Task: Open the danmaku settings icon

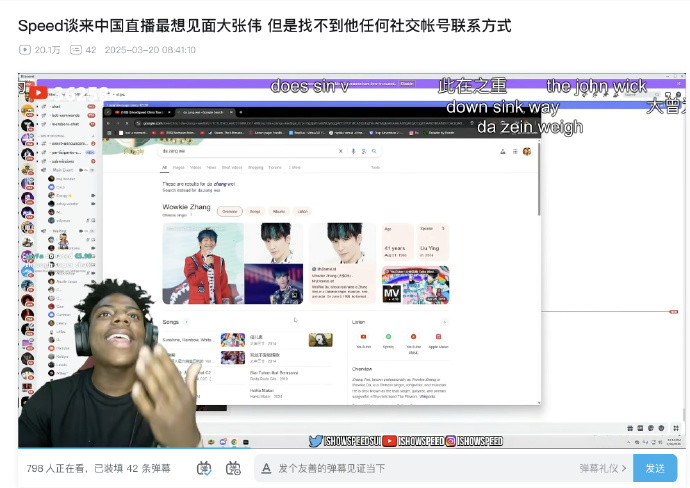Action: (233, 468)
